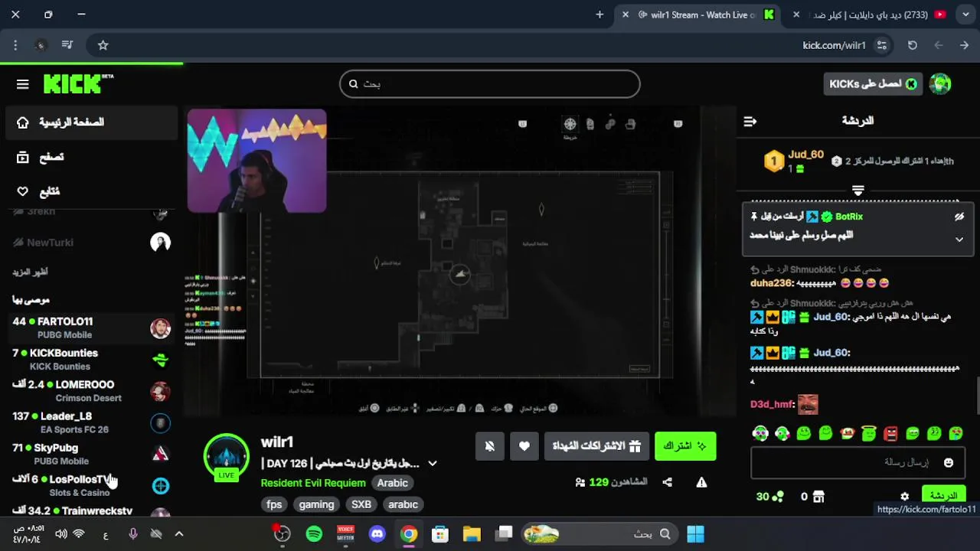Viewport: 980px width, 551px height.
Task: Click the SXB tag
Action: point(361,504)
